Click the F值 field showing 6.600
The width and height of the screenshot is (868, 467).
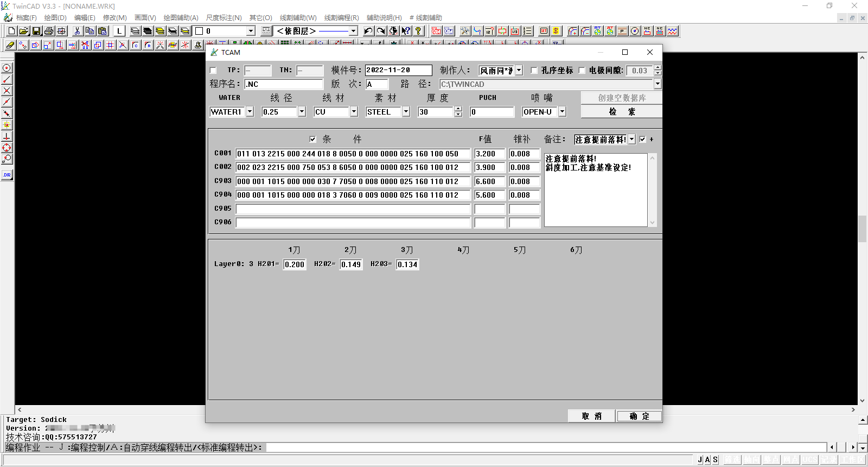489,181
